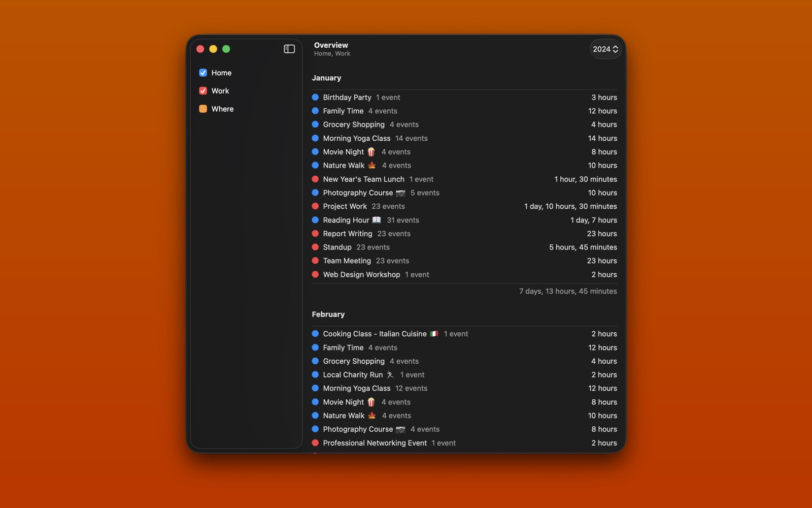Click the '1 day, 7 hours' Reading Hour duration
The height and width of the screenshot is (508, 812).
(594, 220)
